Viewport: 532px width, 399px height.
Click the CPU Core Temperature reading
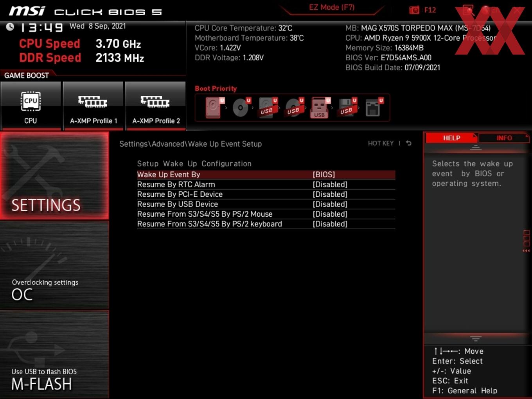pyautogui.click(x=244, y=28)
